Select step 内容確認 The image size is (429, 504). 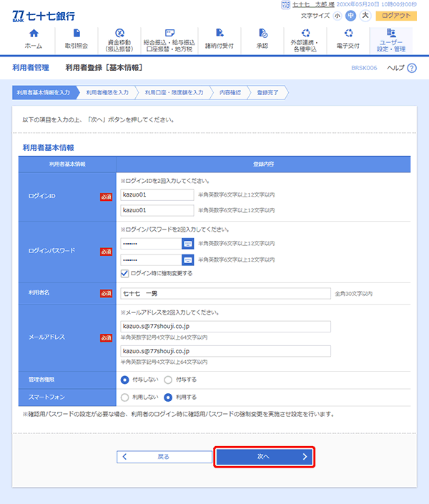[230, 92]
